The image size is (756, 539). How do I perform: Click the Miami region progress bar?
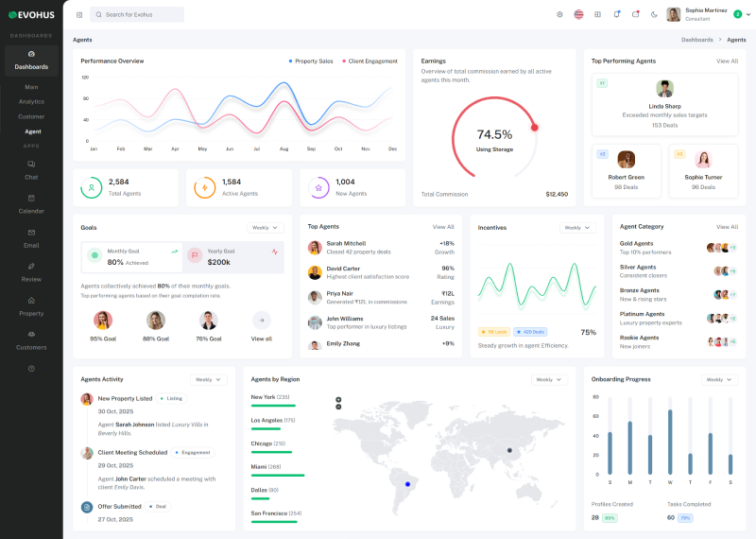(278, 475)
